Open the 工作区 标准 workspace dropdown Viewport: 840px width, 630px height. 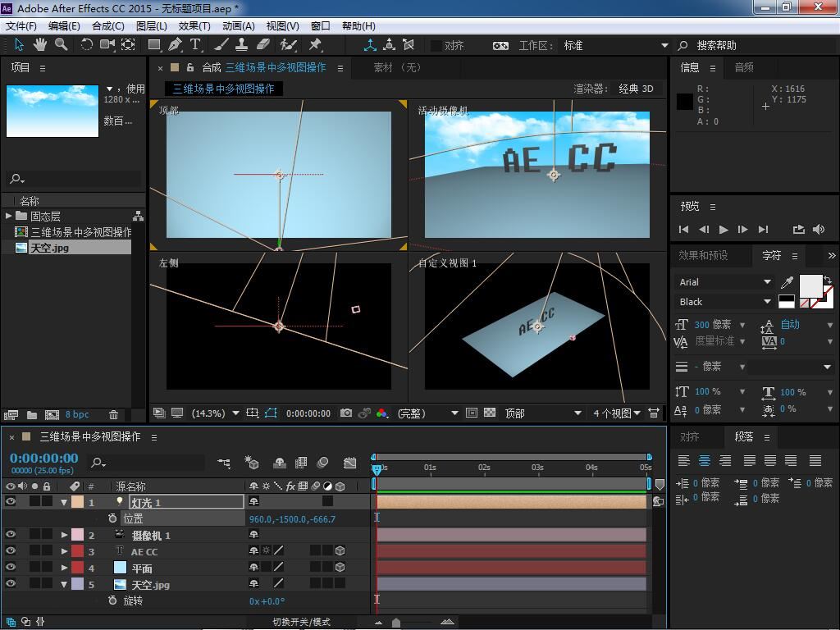click(615, 46)
